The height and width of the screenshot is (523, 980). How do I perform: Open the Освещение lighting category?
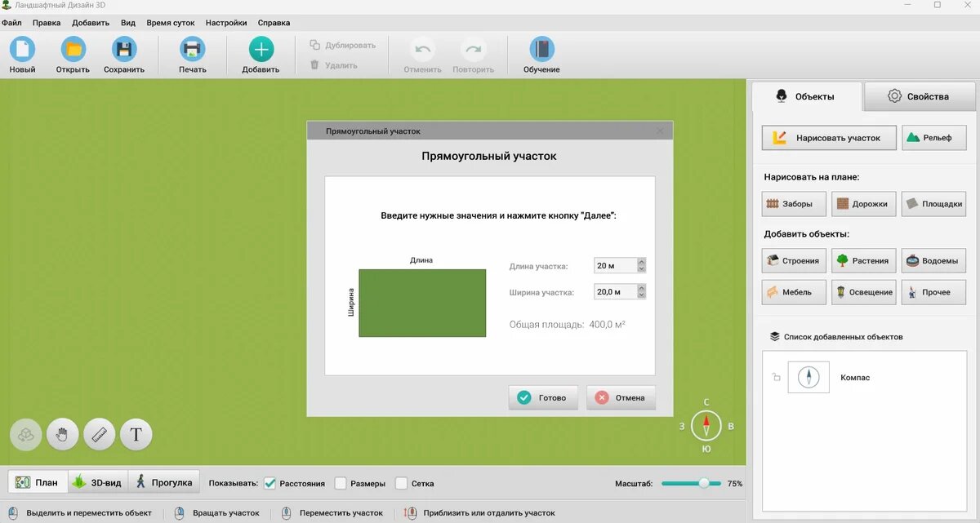click(864, 292)
